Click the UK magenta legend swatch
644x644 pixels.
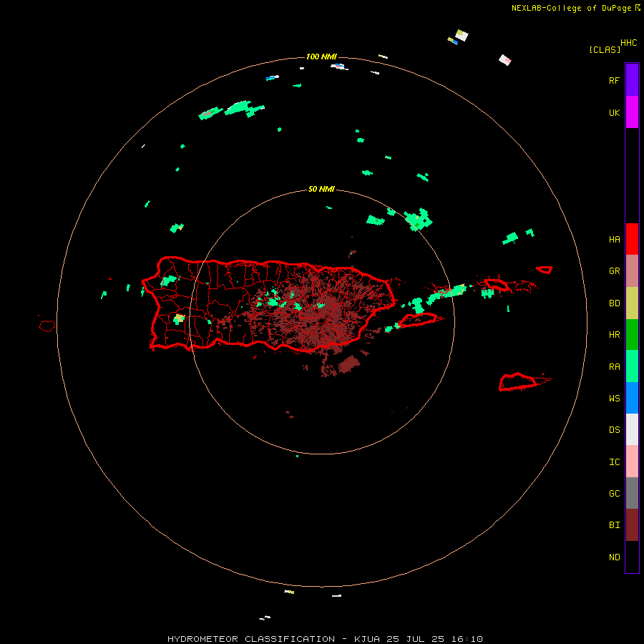click(632, 112)
